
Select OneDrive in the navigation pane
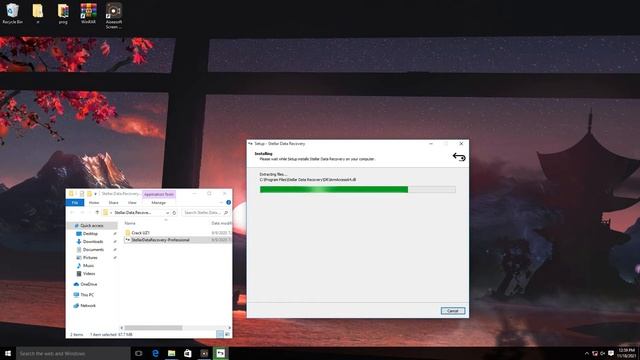89,284
